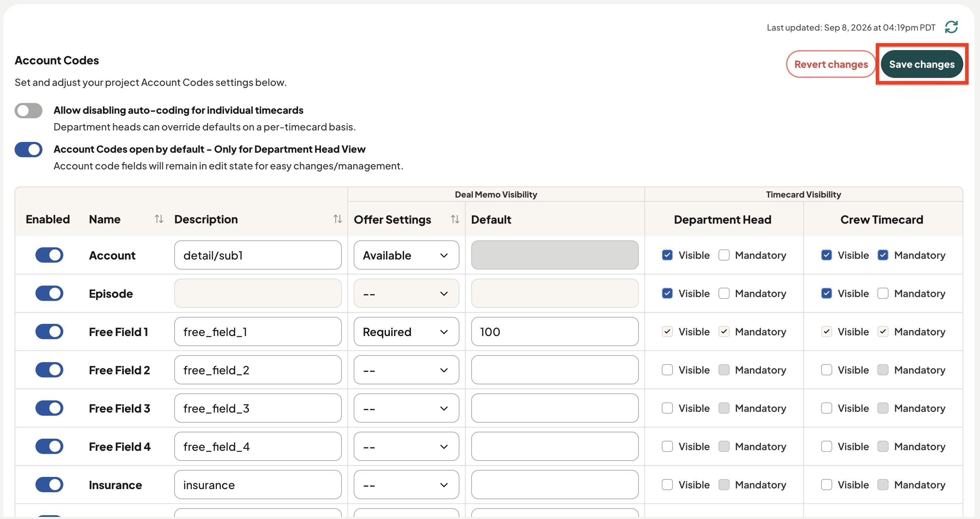Sort by Offer Settings column arrows
Image resolution: width=980 pixels, height=519 pixels.
click(x=455, y=219)
